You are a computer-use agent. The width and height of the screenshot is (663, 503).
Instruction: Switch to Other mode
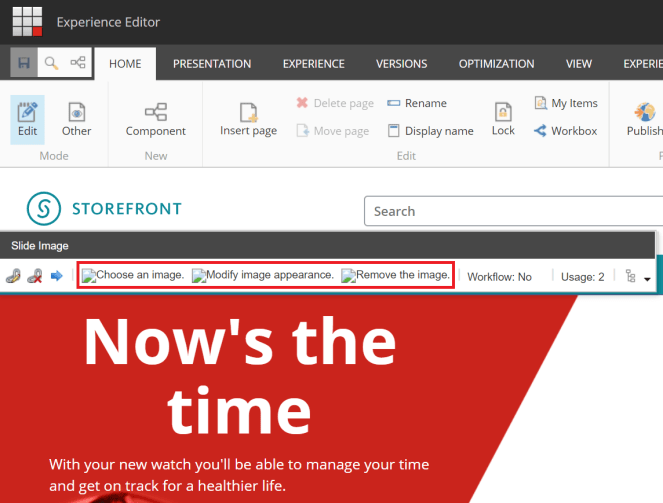click(x=76, y=119)
